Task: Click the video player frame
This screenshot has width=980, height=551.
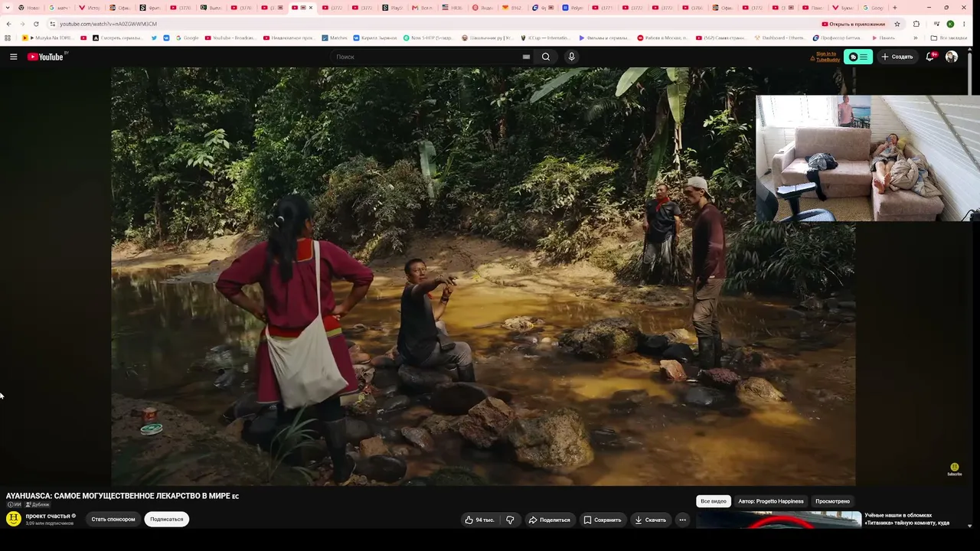Action: (483, 276)
